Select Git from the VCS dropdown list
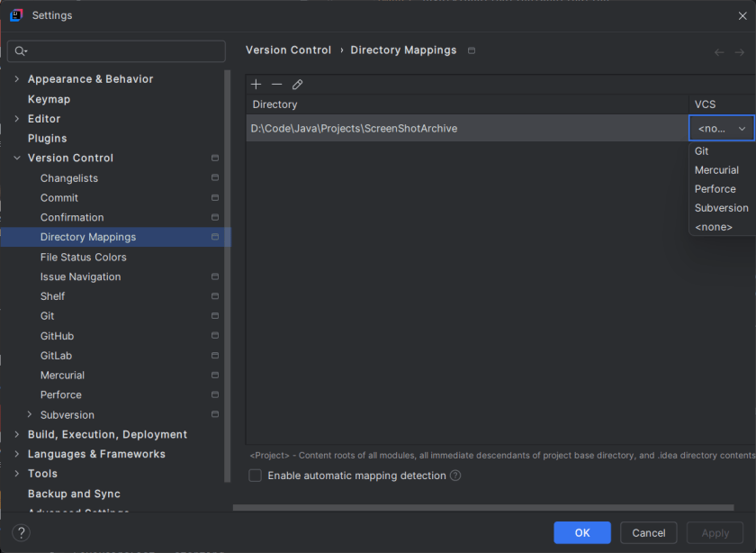Viewport: 756px width, 553px height. 702,151
